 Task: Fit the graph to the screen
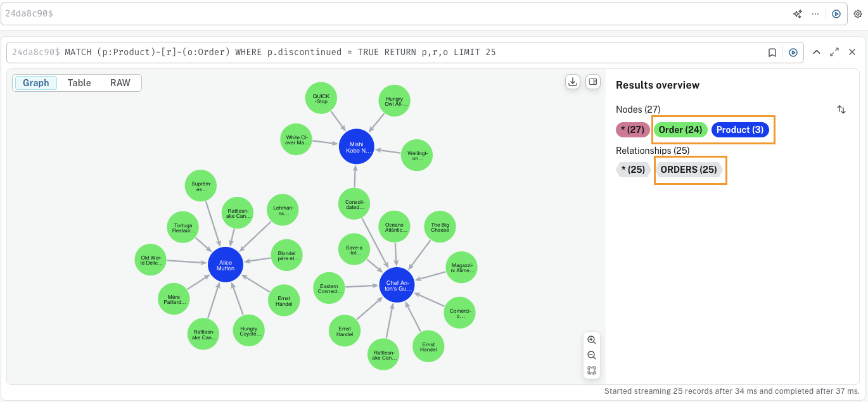click(x=592, y=370)
